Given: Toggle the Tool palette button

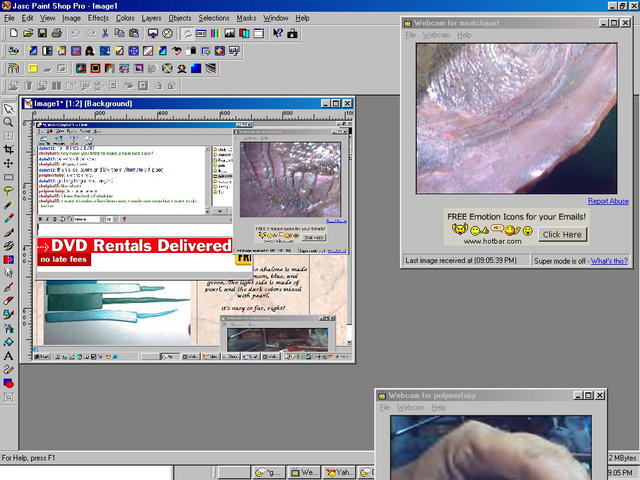Looking at the screenshot, I should (187, 33).
